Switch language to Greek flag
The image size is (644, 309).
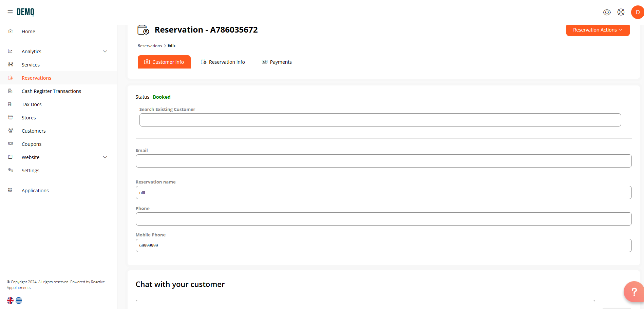pyautogui.click(x=19, y=301)
